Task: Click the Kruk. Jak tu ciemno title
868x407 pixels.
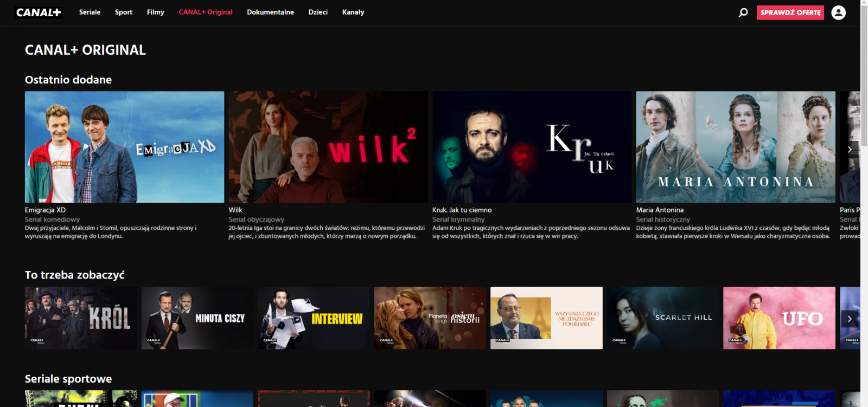Action: [462, 210]
